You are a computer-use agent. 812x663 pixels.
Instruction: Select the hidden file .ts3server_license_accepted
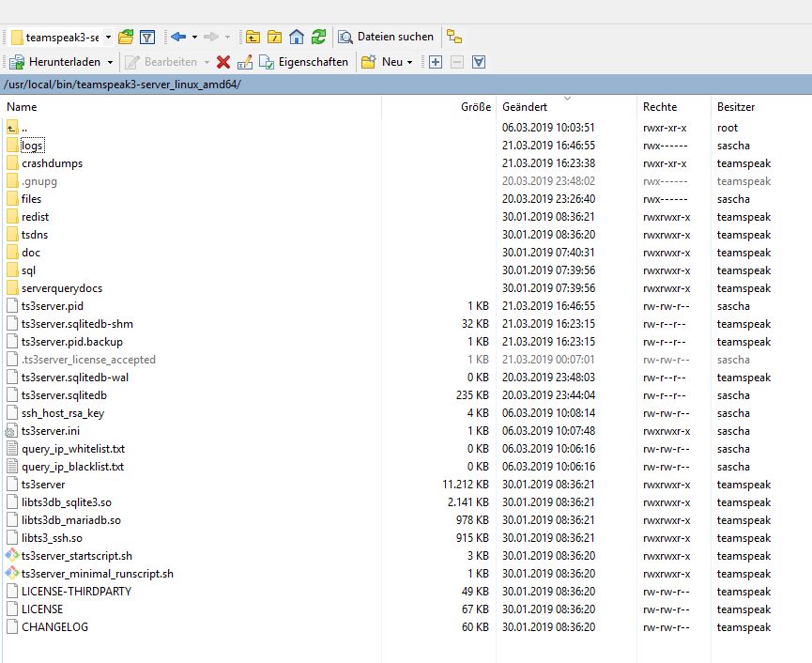click(x=88, y=360)
